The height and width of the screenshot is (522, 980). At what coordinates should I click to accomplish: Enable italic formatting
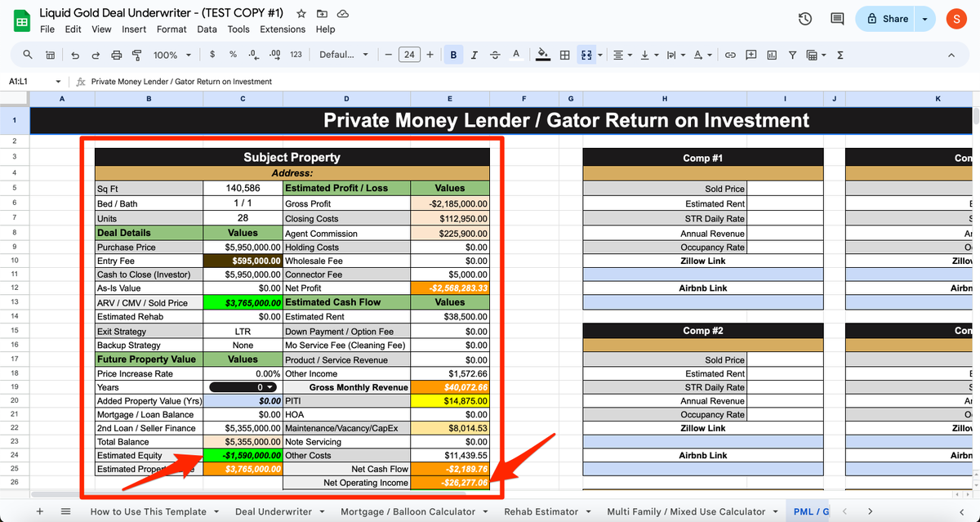click(474, 55)
